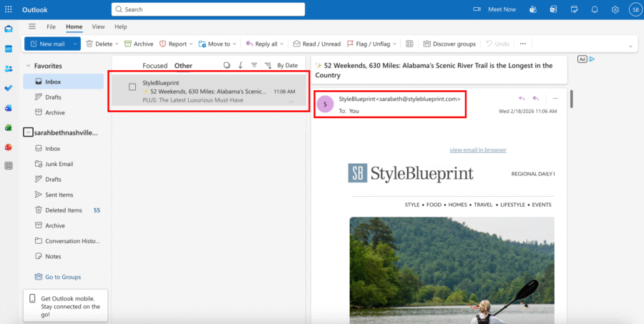The height and width of the screenshot is (324, 644).
Task: Expand the Move to dropdown arrow
Action: (x=235, y=44)
